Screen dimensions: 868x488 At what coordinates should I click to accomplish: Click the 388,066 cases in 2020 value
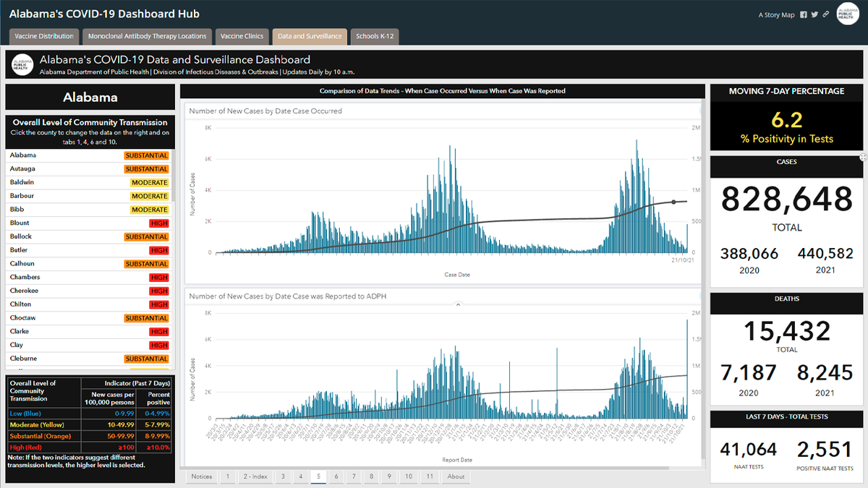coord(749,254)
